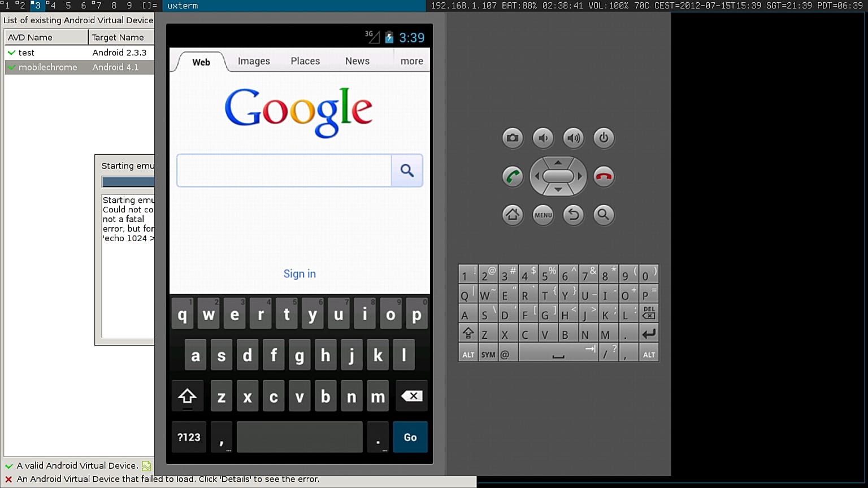Open the 'more' tab menu

(x=412, y=61)
